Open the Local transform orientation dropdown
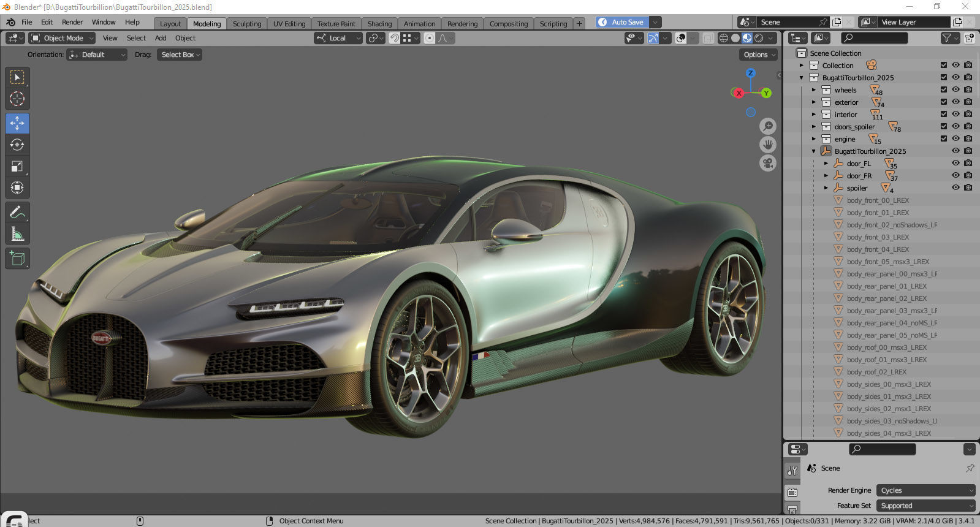The image size is (980, 527). pyautogui.click(x=338, y=38)
